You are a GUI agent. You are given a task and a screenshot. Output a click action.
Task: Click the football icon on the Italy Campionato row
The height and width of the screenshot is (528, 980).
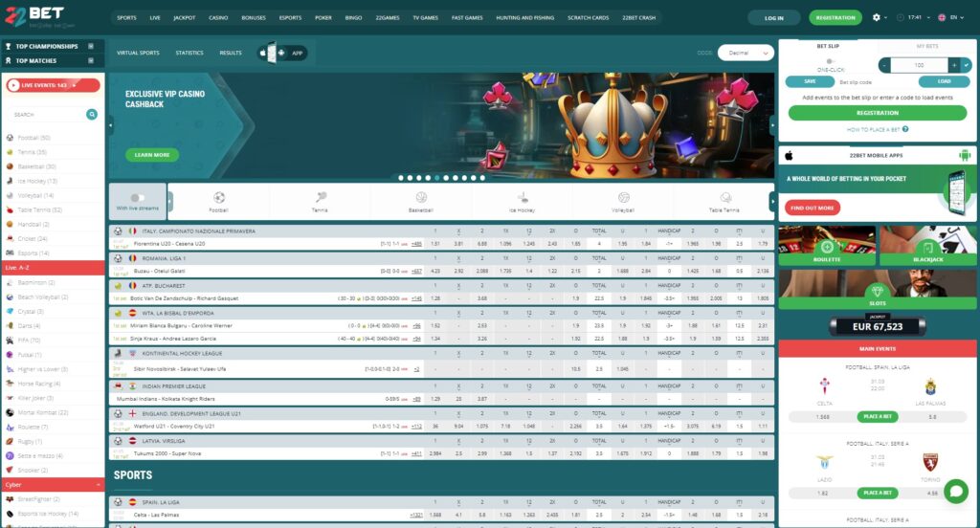pyautogui.click(x=118, y=231)
